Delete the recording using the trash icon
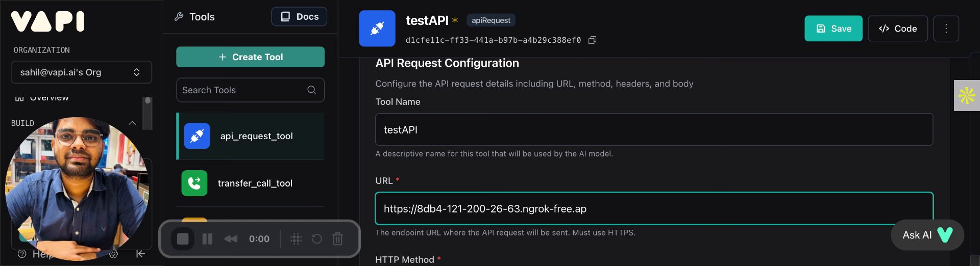This screenshot has width=980, height=266. click(337, 239)
